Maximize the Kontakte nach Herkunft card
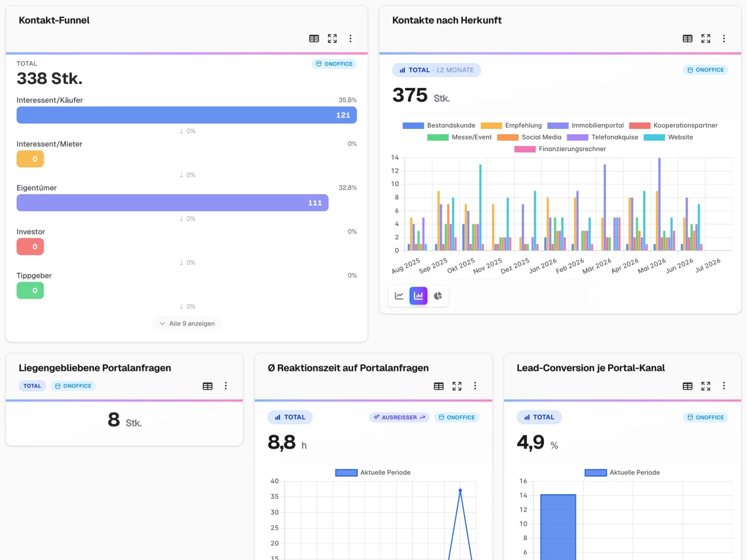The image size is (747, 560). (x=706, y=38)
